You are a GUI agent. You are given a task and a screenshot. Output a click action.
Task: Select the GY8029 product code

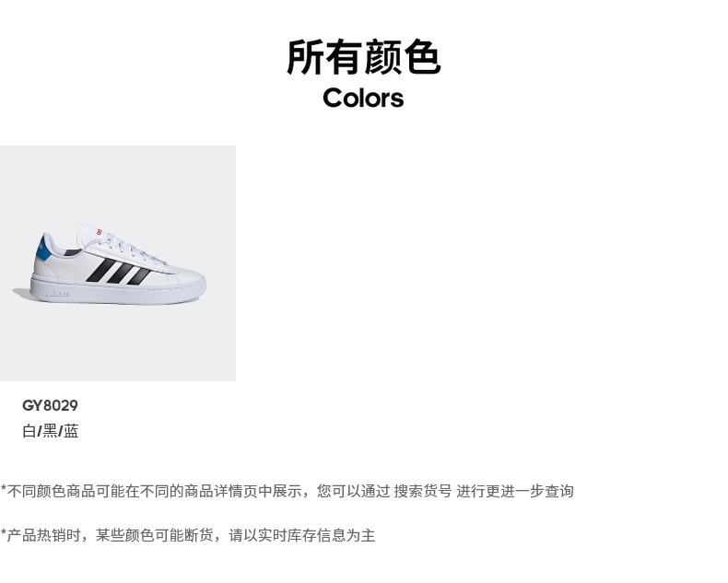[x=50, y=405]
